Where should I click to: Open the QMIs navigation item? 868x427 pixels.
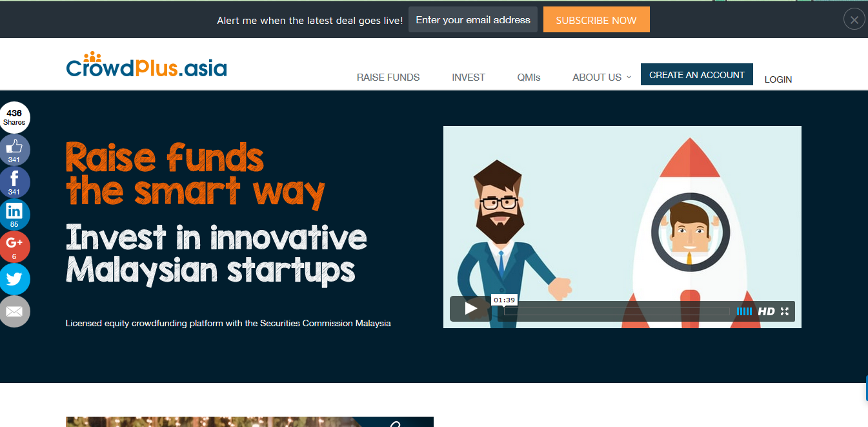click(529, 78)
